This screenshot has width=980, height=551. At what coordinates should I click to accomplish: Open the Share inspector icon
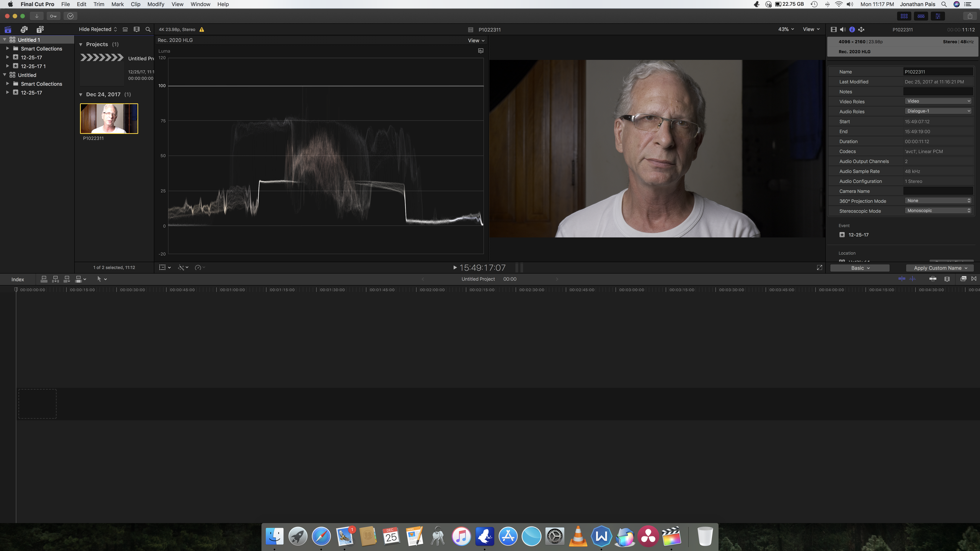tap(861, 29)
